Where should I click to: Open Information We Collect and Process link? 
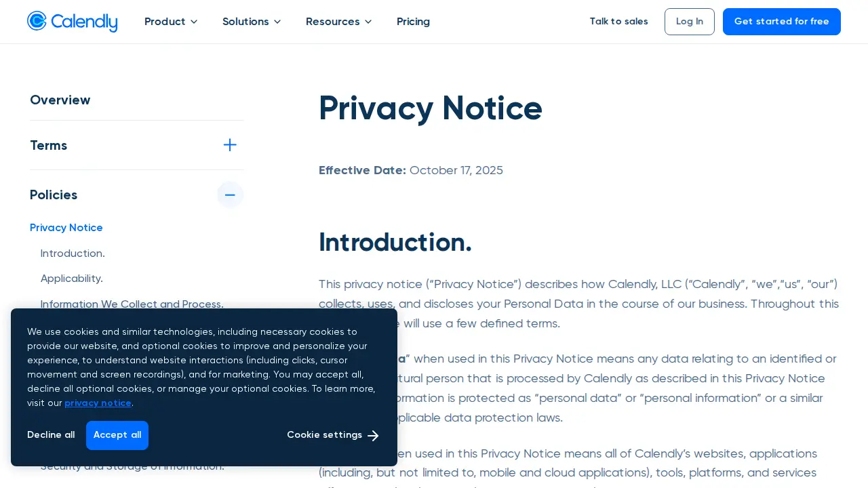(x=132, y=304)
